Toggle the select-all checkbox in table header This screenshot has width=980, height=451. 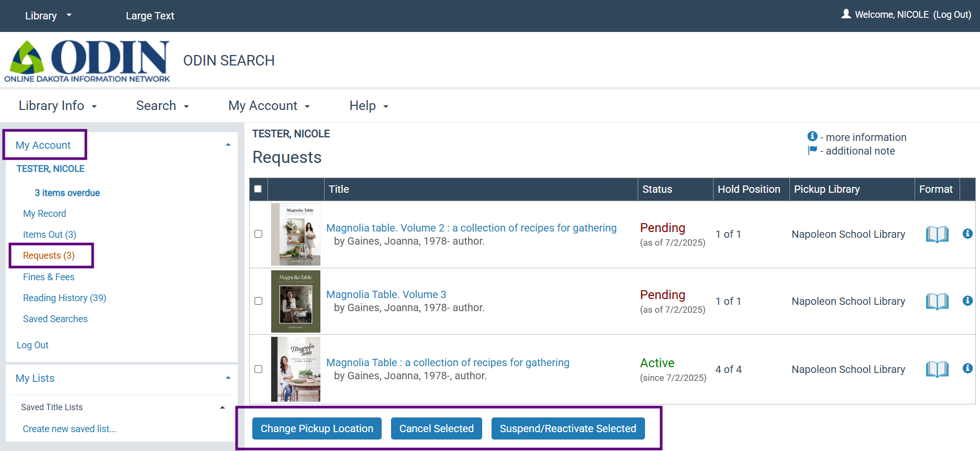pyautogui.click(x=258, y=189)
